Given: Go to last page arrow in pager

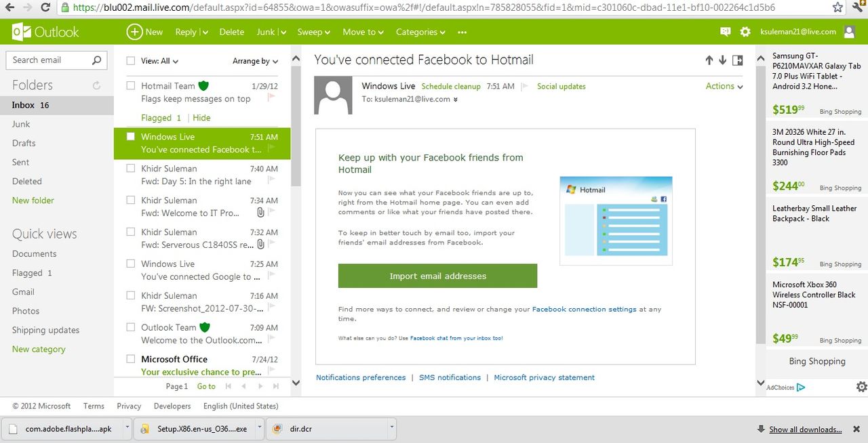Looking at the screenshot, I should tap(276, 386).
